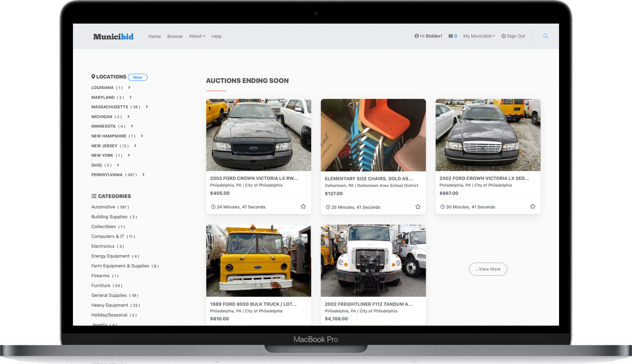Click the clock icon for 30 Minutes listing
This screenshot has width=632, height=364.
point(443,207)
